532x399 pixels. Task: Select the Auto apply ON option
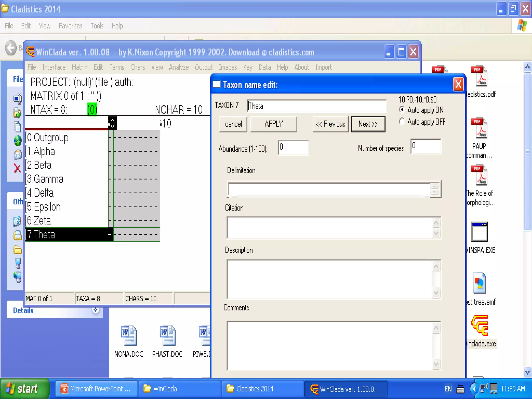(402, 110)
